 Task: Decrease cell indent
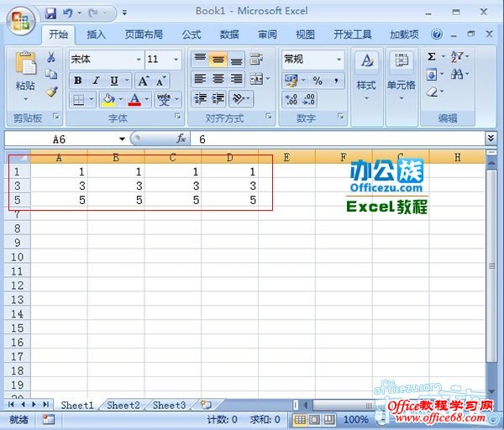coord(201,99)
